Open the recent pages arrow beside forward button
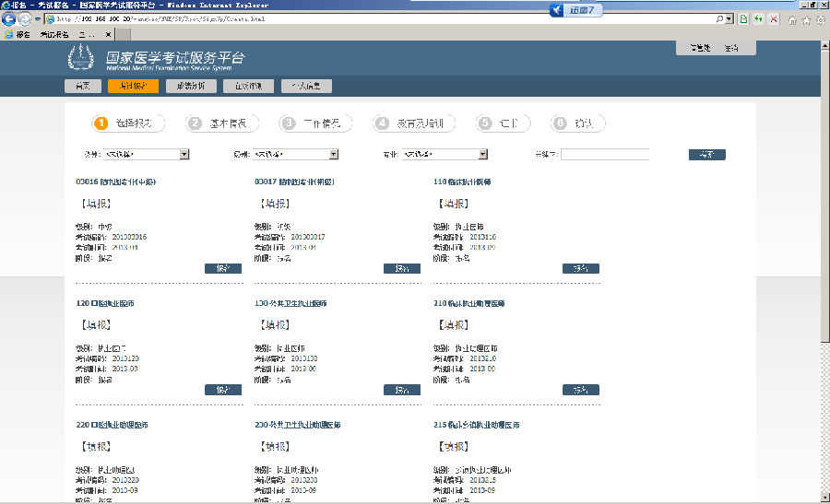830x504 pixels. (38, 19)
